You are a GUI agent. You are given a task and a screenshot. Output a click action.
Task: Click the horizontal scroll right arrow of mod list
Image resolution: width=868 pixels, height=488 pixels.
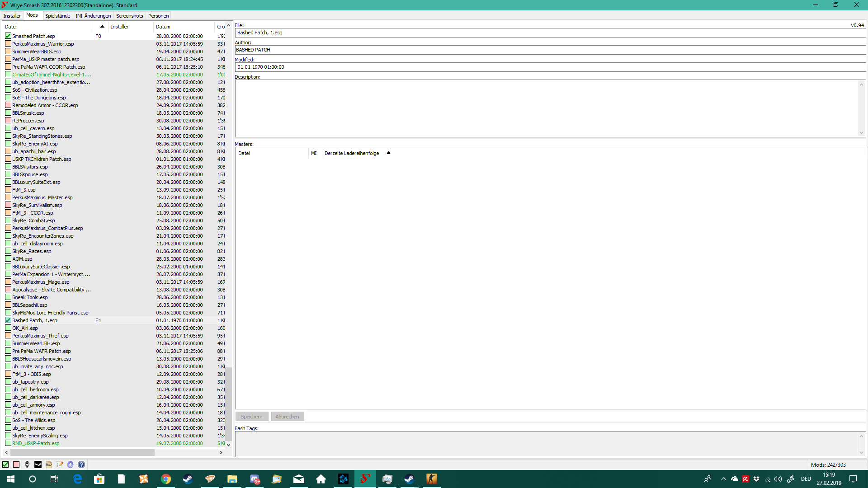(221, 452)
